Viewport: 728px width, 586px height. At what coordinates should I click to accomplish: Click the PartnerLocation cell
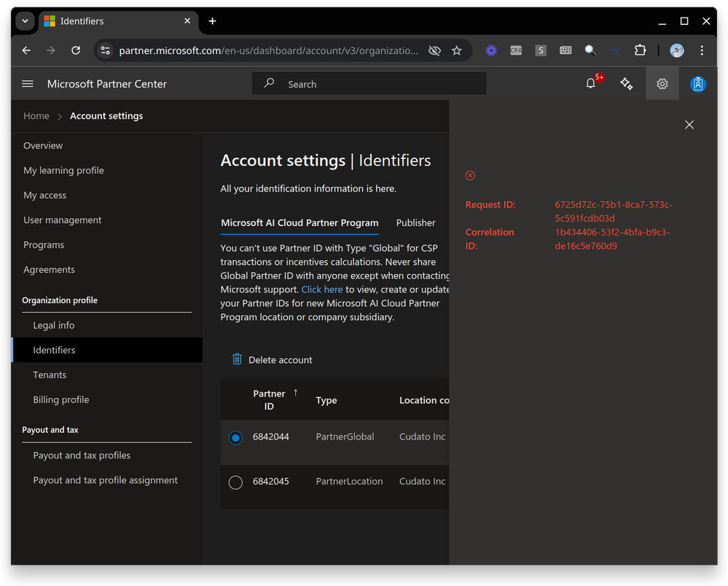tap(349, 482)
